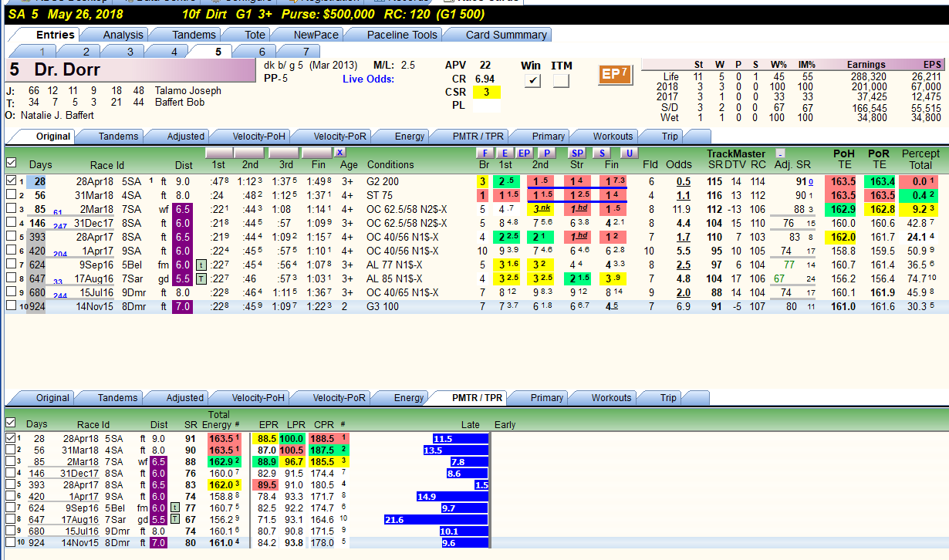Image resolution: width=949 pixels, height=560 pixels.
Task: Click the 11.5 blue Late bar
Action: coord(461,439)
